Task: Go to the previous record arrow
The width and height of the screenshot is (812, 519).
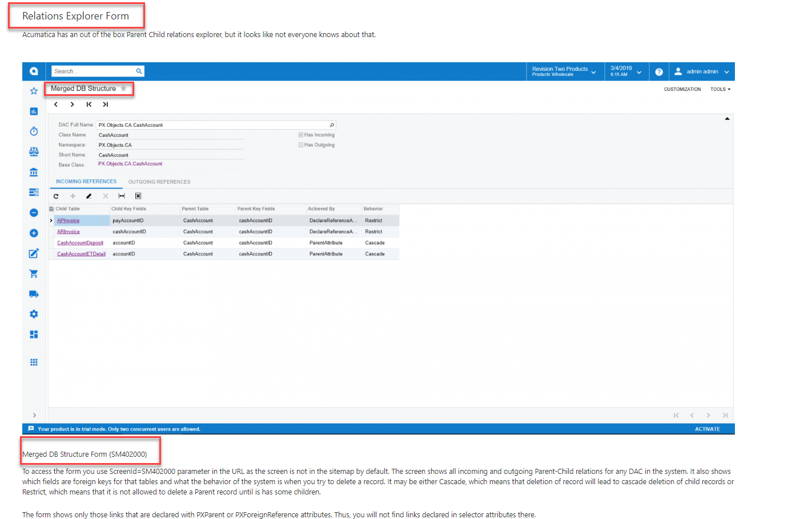Action: pyautogui.click(x=56, y=104)
